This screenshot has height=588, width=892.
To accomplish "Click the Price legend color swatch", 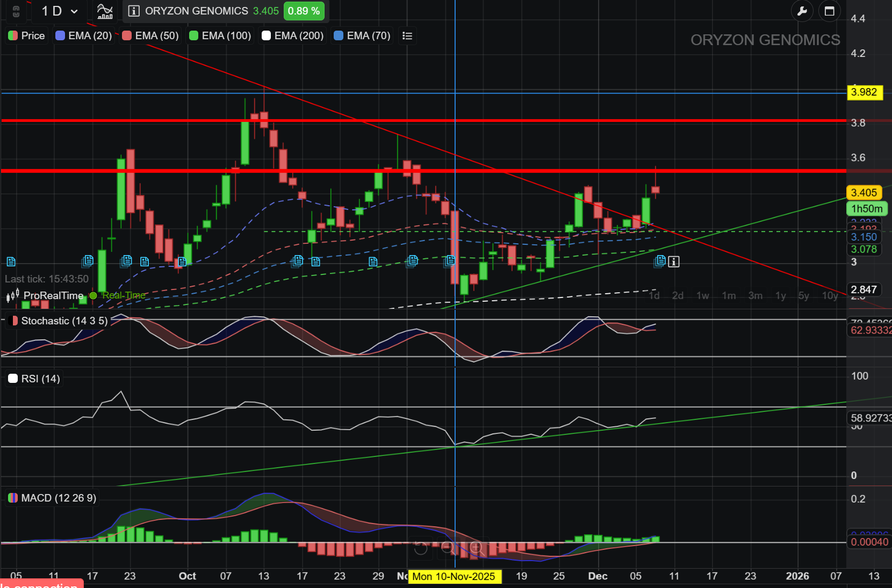I will [12, 35].
